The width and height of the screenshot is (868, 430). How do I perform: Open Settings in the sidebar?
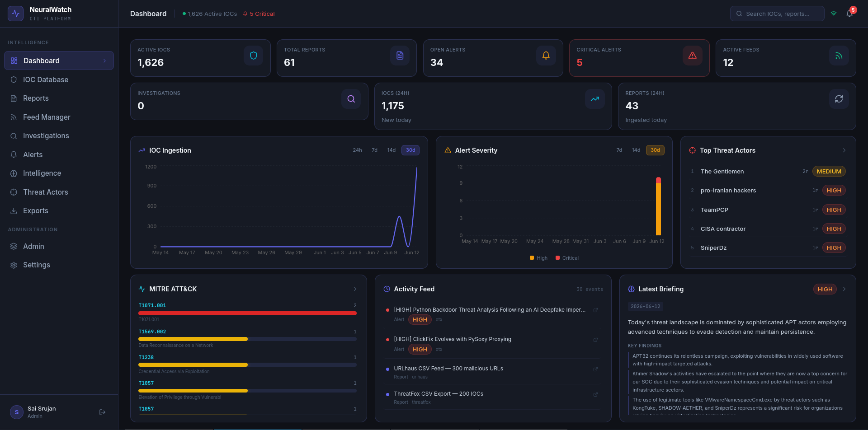pyautogui.click(x=59, y=265)
